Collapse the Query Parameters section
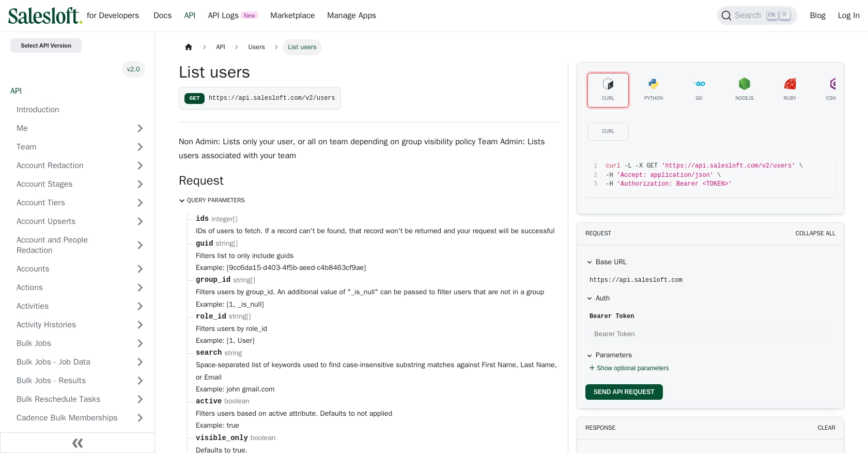The width and height of the screenshot is (868, 453). 212,200
